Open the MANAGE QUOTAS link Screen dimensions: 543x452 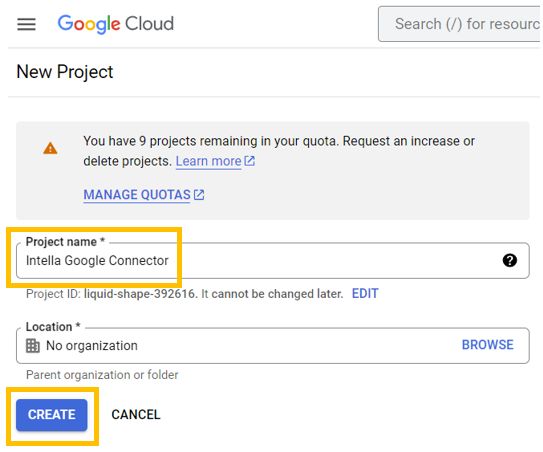click(x=137, y=195)
